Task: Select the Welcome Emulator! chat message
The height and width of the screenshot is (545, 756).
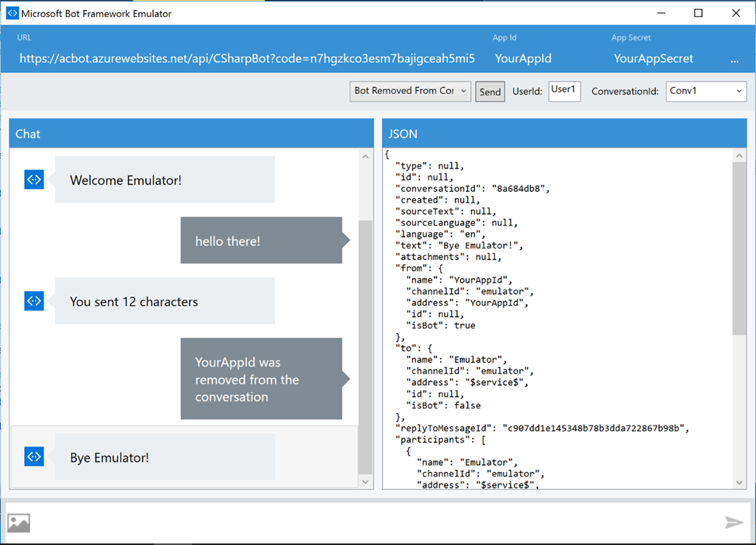Action: tap(165, 179)
